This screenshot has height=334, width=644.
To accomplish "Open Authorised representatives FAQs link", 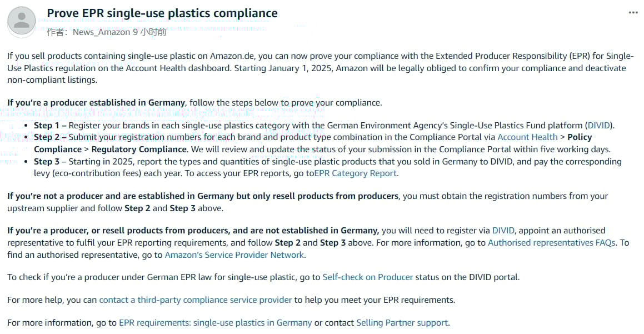I will pyautogui.click(x=551, y=243).
